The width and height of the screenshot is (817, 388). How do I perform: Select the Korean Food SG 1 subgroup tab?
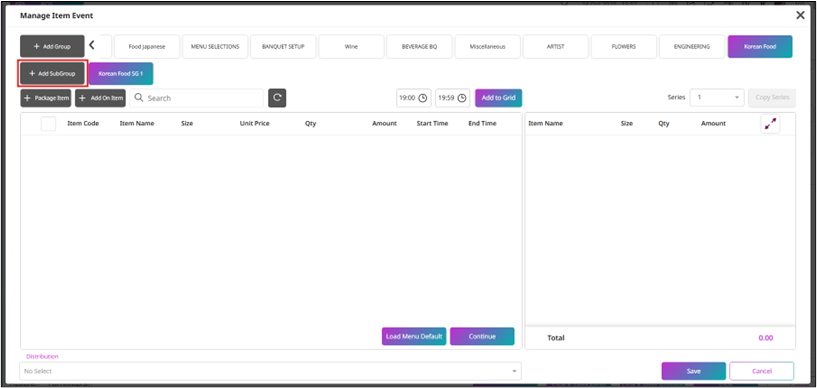121,74
